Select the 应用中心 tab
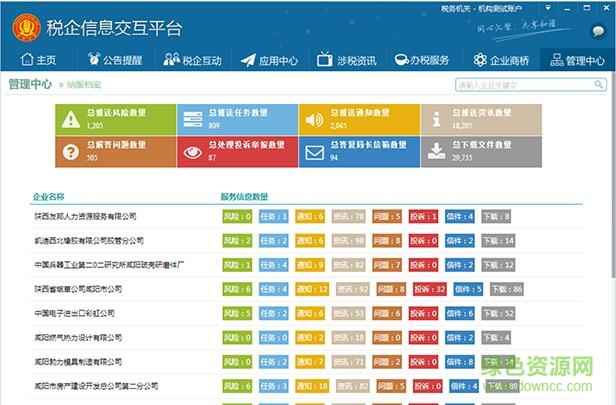This screenshot has height=405, width=616. (268, 60)
